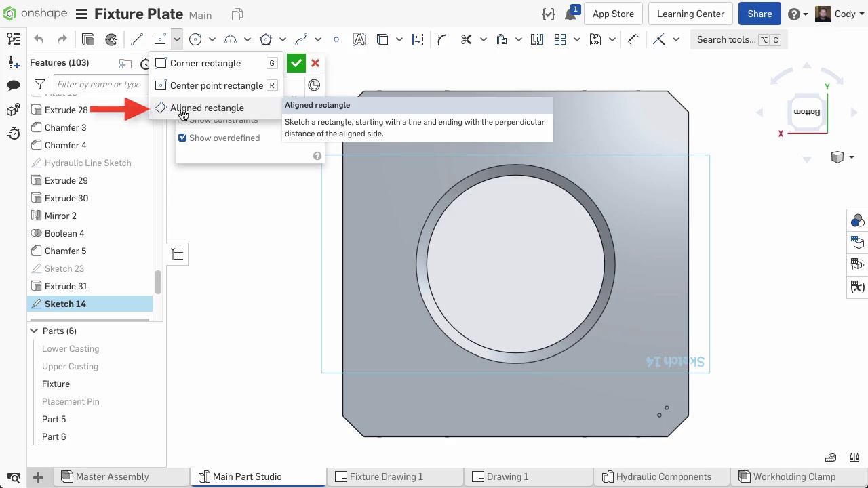The image size is (868, 488).
Task: Expand trim tool dropdown arrow
Action: [x=483, y=39]
